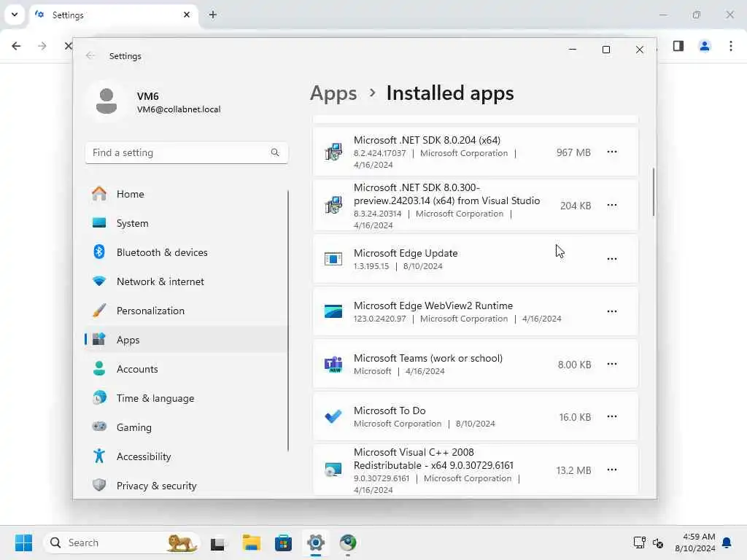Click the Settings gear on taskbar
This screenshot has width=747, height=560.
point(316,542)
